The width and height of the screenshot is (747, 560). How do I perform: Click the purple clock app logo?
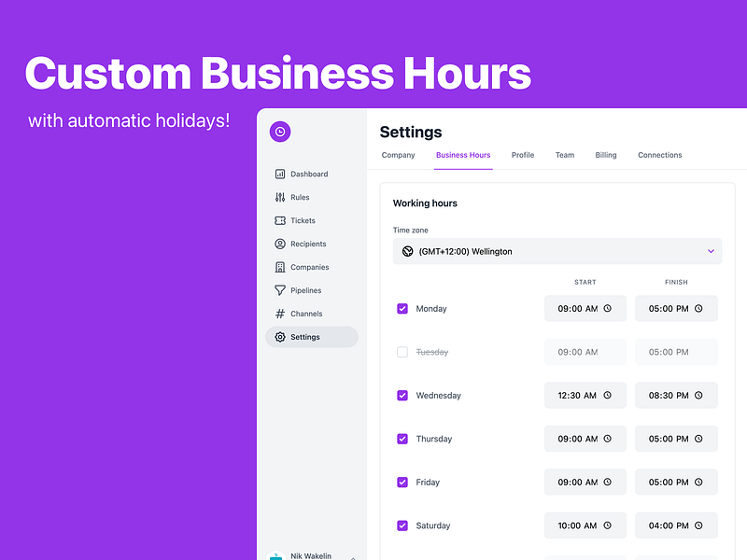tap(280, 132)
